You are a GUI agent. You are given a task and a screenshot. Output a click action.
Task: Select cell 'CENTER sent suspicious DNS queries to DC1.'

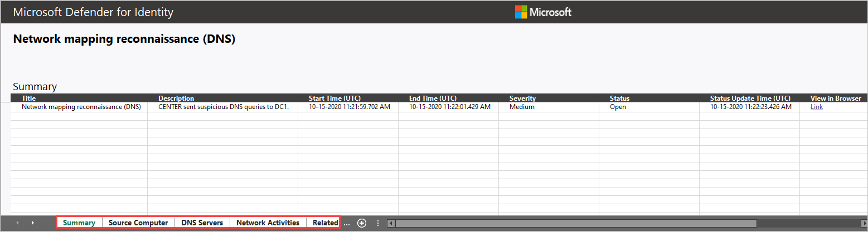coord(222,107)
